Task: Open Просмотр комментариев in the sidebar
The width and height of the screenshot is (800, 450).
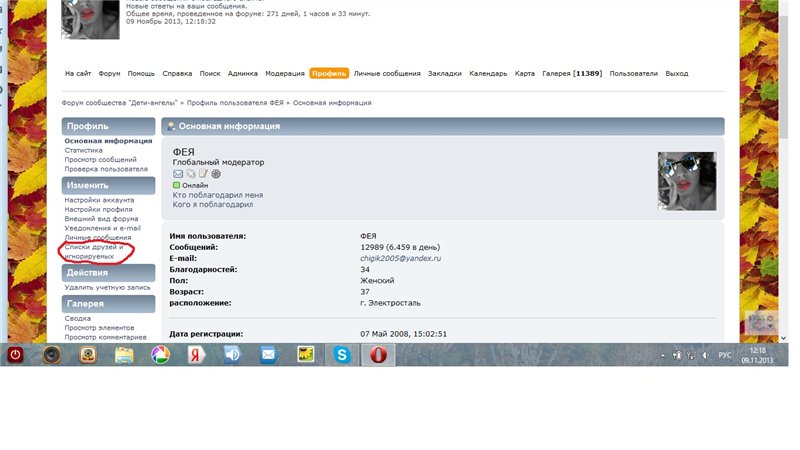Action: 105,337
